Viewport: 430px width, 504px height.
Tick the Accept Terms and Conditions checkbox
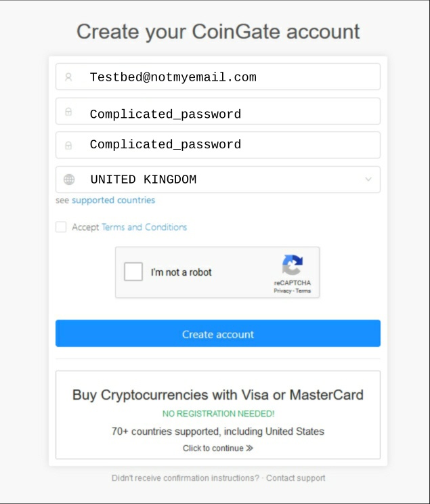pyautogui.click(x=61, y=228)
